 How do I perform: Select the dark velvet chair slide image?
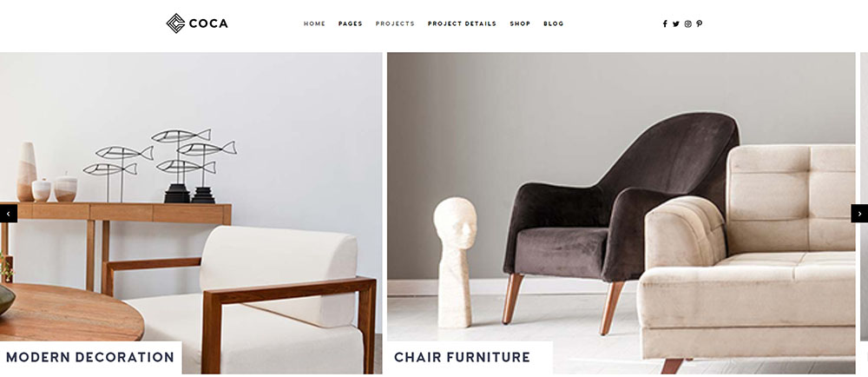point(621,213)
